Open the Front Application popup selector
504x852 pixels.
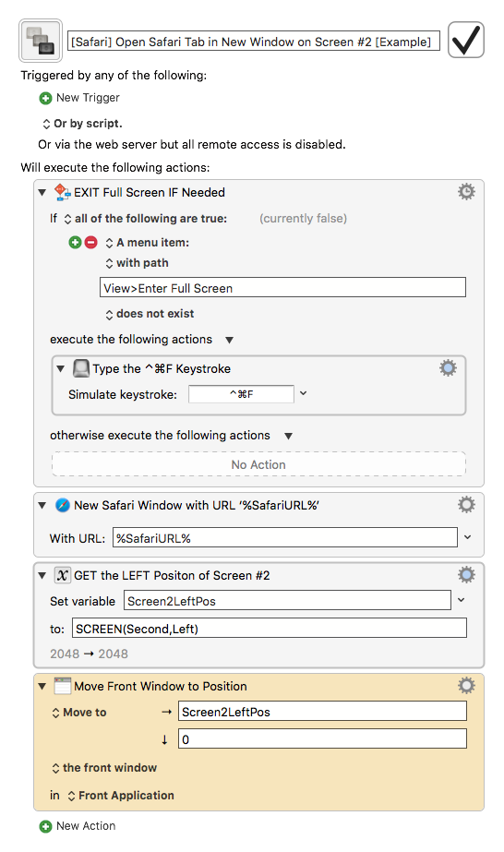click(x=121, y=796)
